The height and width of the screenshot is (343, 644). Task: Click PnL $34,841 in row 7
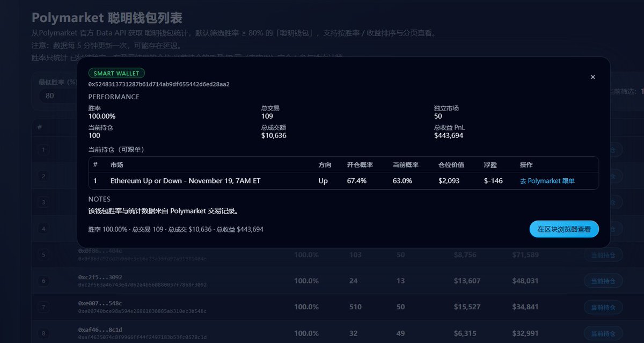click(525, 307)
